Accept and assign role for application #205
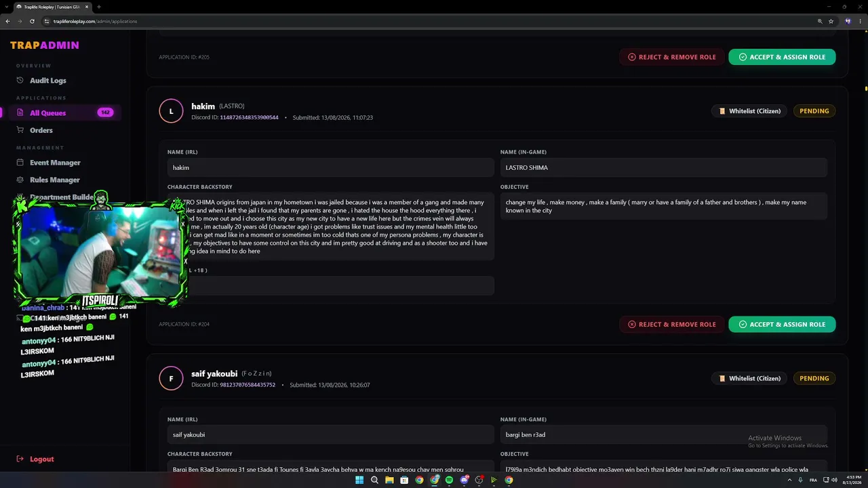The width and height of the screenshot is (868, 488). pyautogui.click(x=782, y=57)
